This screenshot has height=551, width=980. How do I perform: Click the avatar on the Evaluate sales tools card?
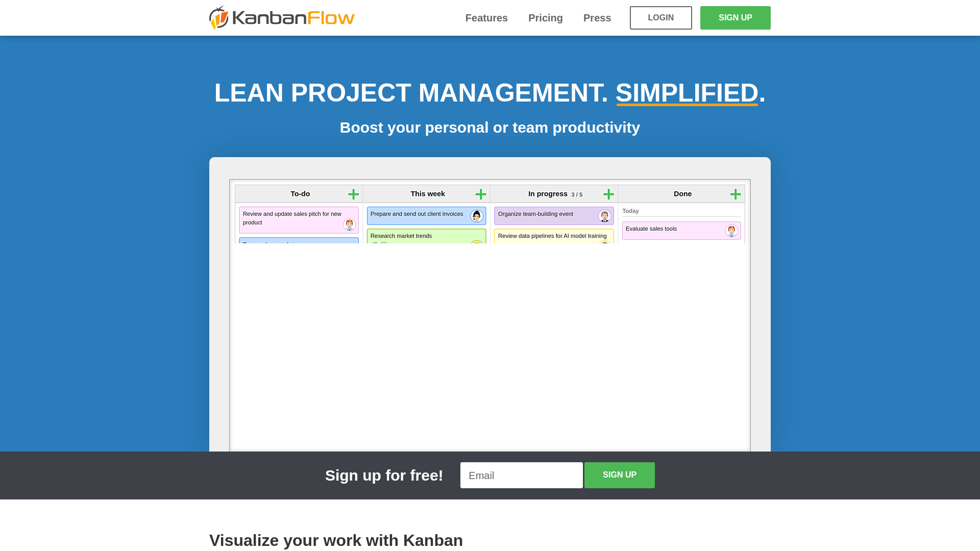click(x=731, y=231)
